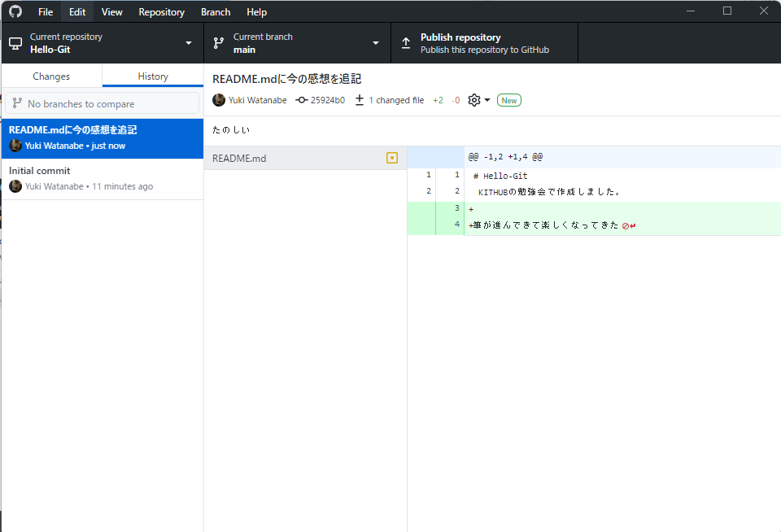Click the 'No branches to compare' filter field
Image resolution: width=781 pixels, height=532 pixels.
click(102, 102)
